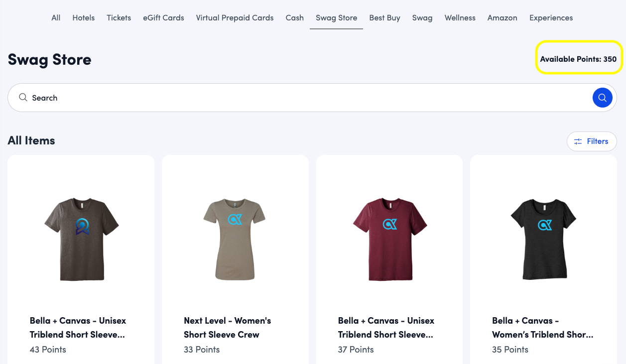This screenshot has width=626, height=364.
Task: Open the gray Bella + Canvas unisex tee image
Action: tap(81, 239)
